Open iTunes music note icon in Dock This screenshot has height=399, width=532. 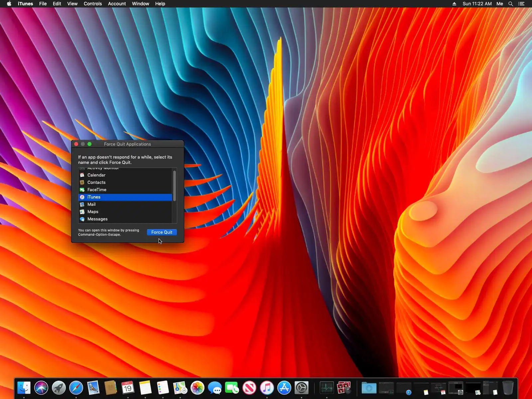[267, 388]
